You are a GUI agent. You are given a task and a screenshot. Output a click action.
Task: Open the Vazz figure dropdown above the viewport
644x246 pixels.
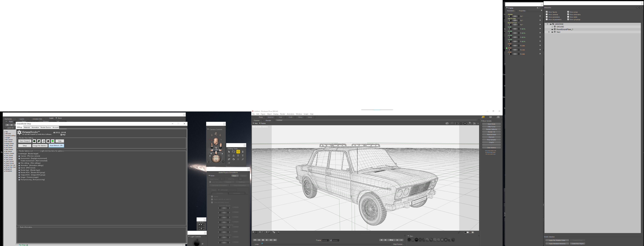pos(255,123)
